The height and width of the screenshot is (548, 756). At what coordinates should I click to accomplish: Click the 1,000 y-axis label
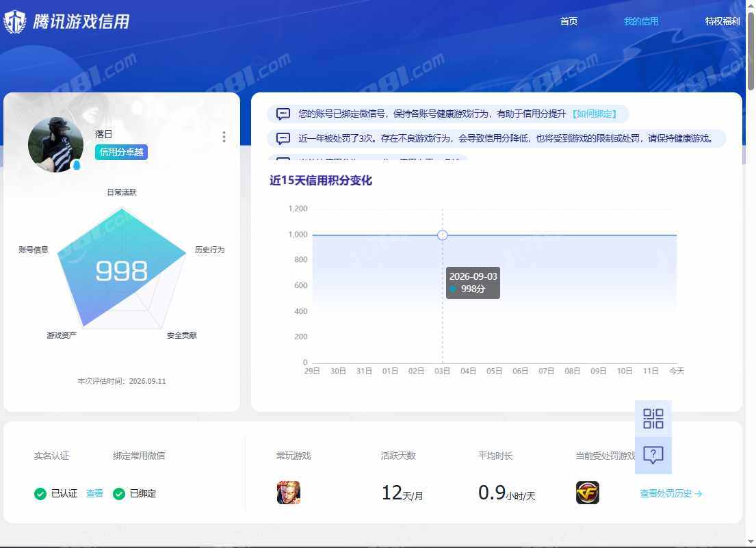point(298,234)
